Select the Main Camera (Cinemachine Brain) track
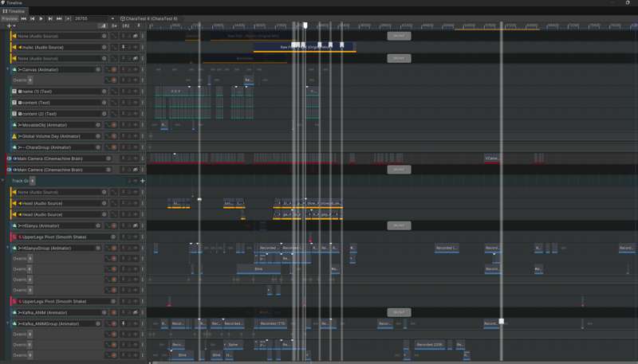 point(49,159)
